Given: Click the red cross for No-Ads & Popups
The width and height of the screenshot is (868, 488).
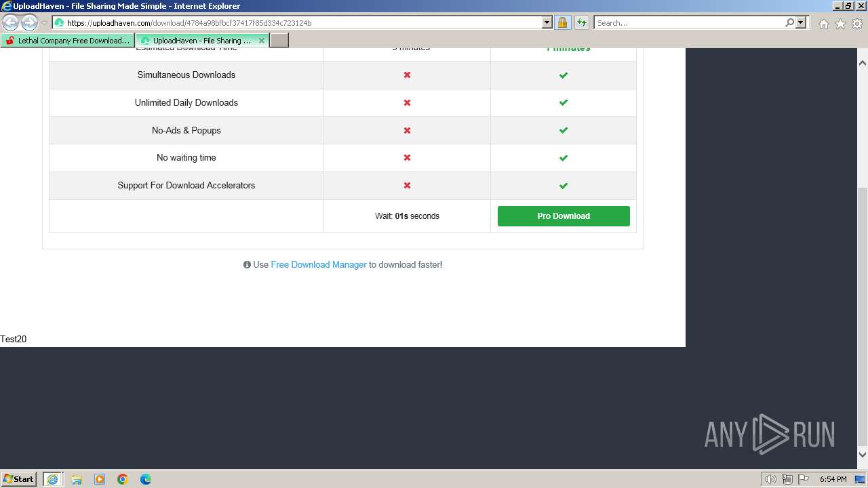Looking at the screenshot, I should click(407, 130).
